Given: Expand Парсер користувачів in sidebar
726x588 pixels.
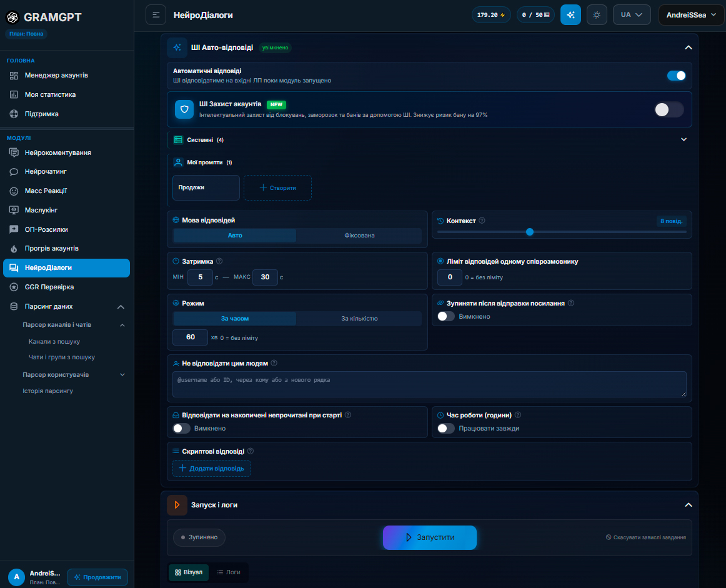Looking at the screenshot, I should [74, 374].
